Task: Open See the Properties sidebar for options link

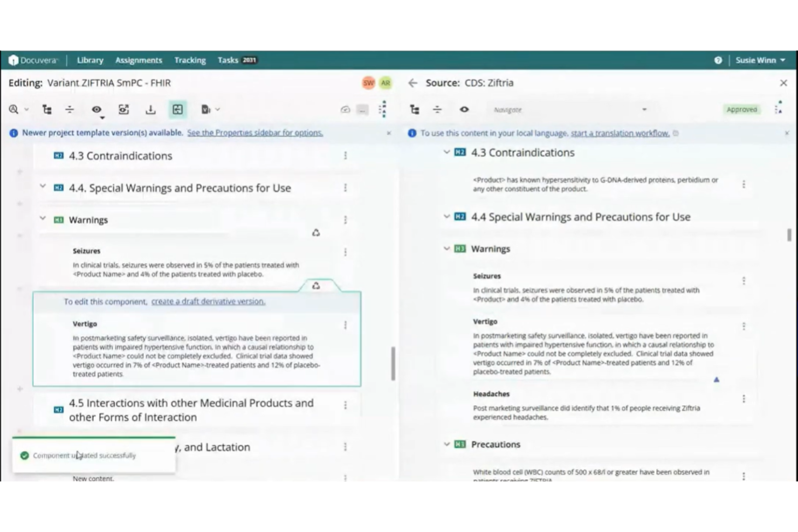Action: (x=255, y=133)
